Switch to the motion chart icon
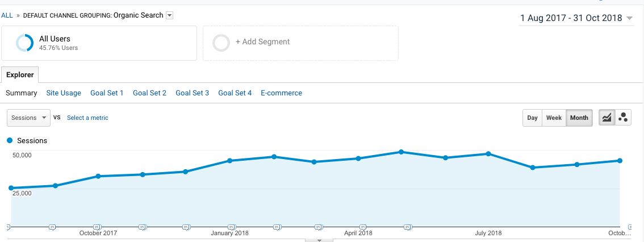Viewport: 644px width, 242px height. coord(623,118)
